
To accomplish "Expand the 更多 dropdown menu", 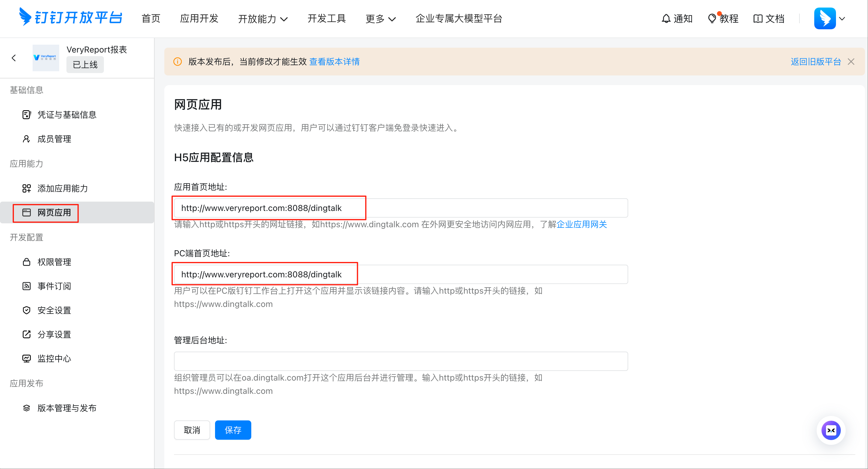I will click(x=381, y=19).
